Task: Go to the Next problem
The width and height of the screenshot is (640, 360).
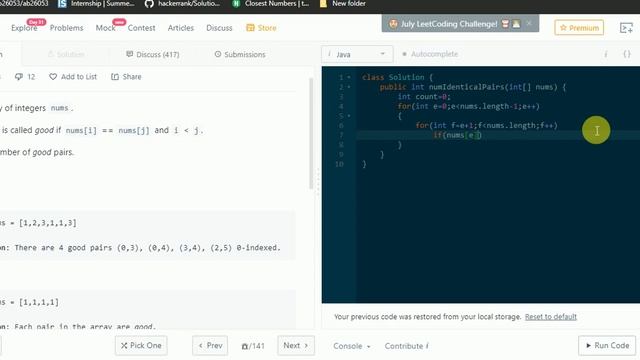Action: [296, 345]
